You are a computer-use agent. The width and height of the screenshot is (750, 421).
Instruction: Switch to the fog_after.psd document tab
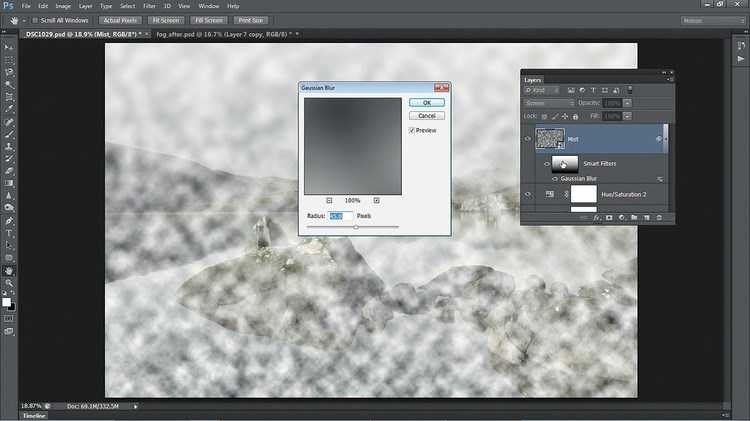pos(211,33)
